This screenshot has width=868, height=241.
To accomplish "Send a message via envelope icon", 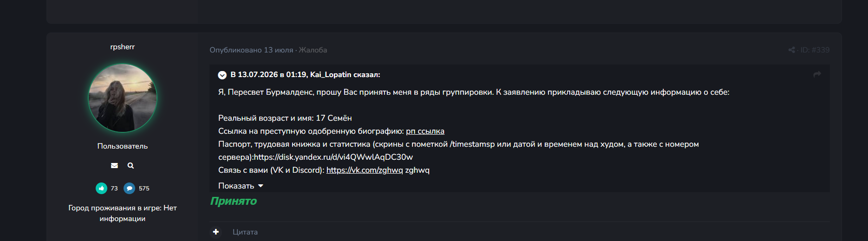I will 114,165.
